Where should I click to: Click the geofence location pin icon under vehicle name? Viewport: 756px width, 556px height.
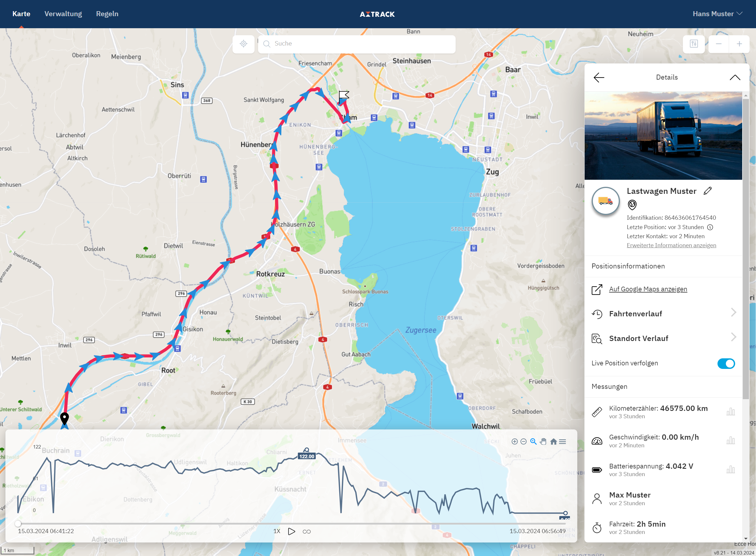(632, 204)
